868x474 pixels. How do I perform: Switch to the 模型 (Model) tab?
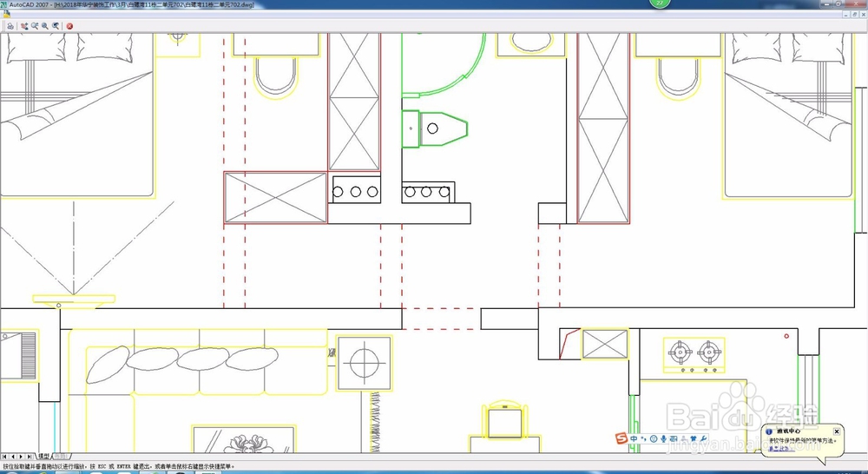[43, 457]
